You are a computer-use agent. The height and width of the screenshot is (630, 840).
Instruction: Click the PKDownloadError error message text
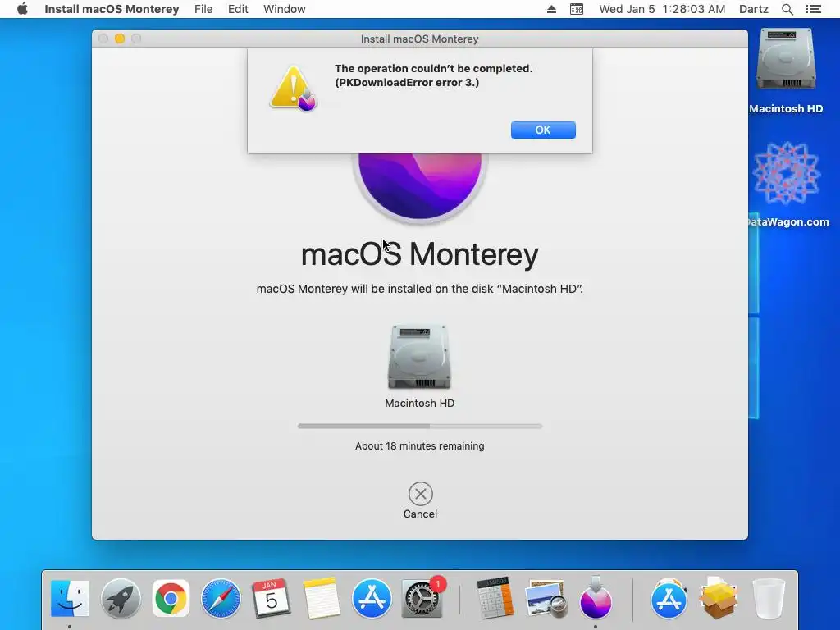coord(433,75)
